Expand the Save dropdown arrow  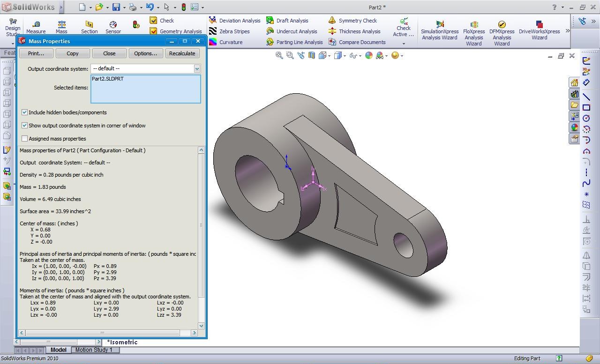click(124, 7)
